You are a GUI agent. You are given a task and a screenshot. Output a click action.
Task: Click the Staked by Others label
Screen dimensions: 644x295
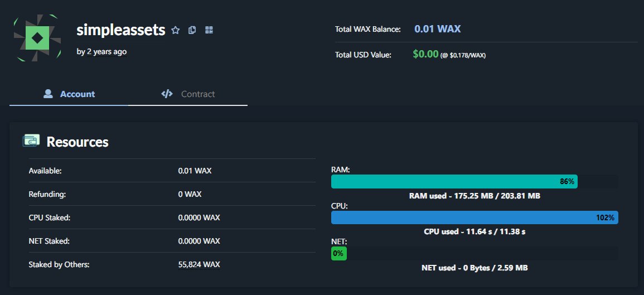(x=59, y=264)
